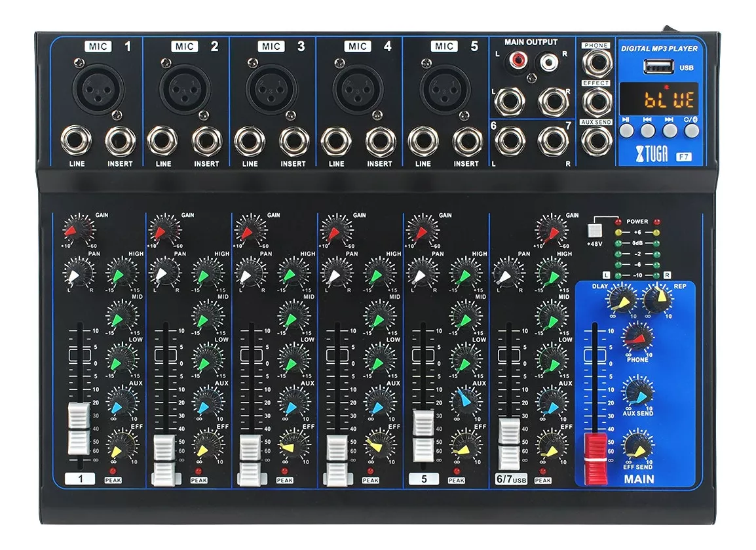756x550 pixels.
Task: Tap the previous track button
Action: [648, 130]
